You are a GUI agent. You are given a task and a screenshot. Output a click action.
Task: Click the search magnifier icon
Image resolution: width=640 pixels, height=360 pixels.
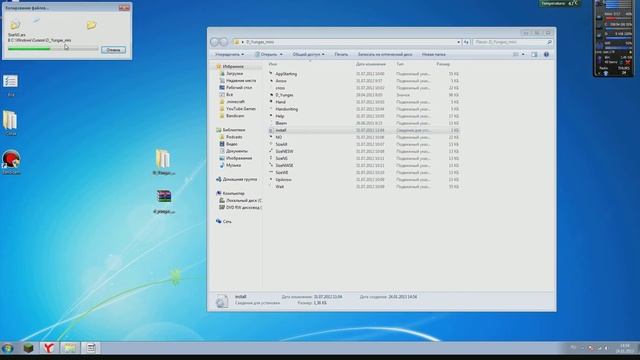(x=549, y=42)
